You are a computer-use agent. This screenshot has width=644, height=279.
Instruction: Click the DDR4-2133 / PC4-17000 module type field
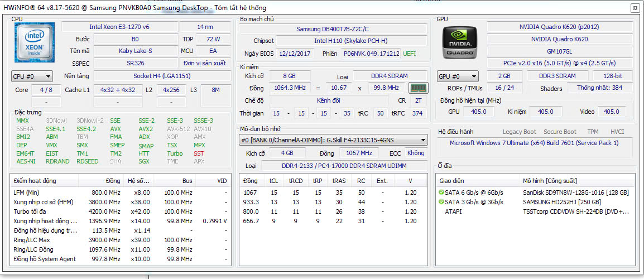(x=344, y=166)
